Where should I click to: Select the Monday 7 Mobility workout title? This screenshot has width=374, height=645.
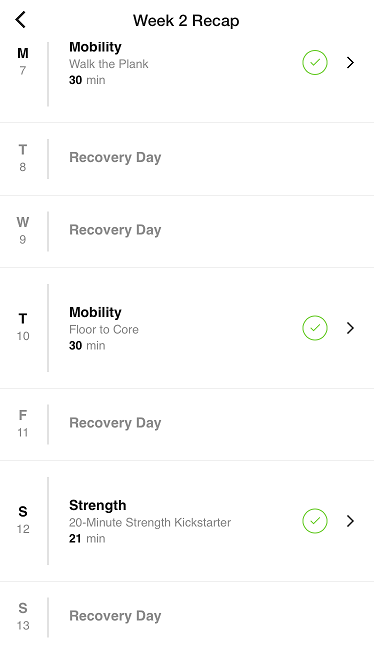tap(95, 47)
